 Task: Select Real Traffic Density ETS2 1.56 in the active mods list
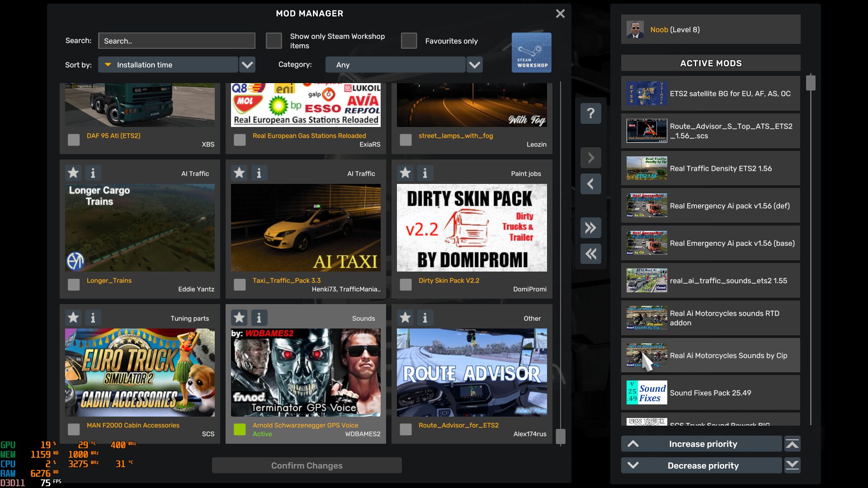710,168
